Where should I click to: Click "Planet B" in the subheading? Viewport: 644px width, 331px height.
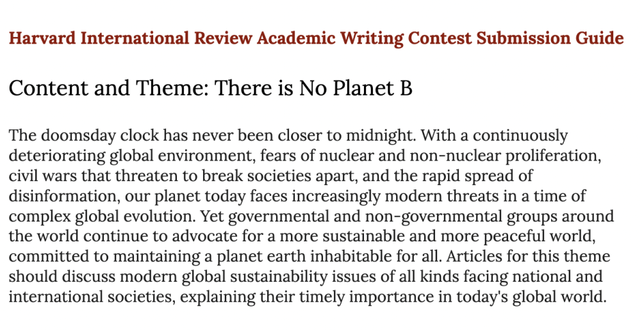[x=372, y=88]
